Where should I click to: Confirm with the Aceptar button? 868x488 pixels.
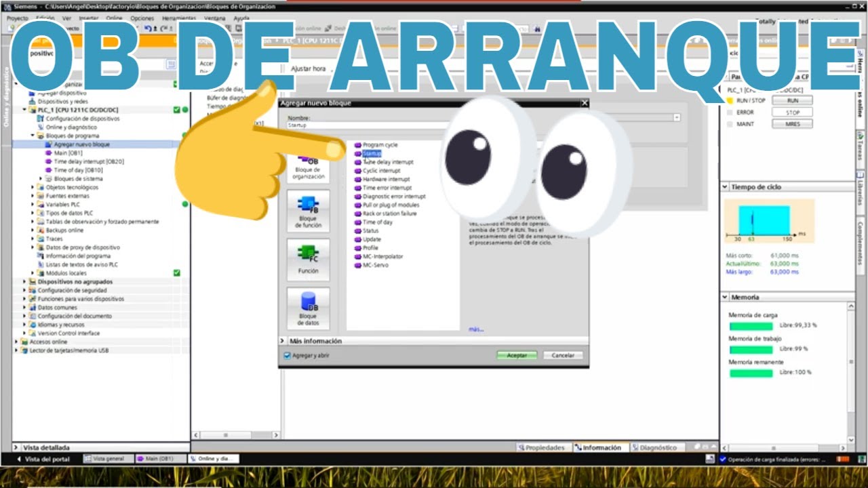517,355
